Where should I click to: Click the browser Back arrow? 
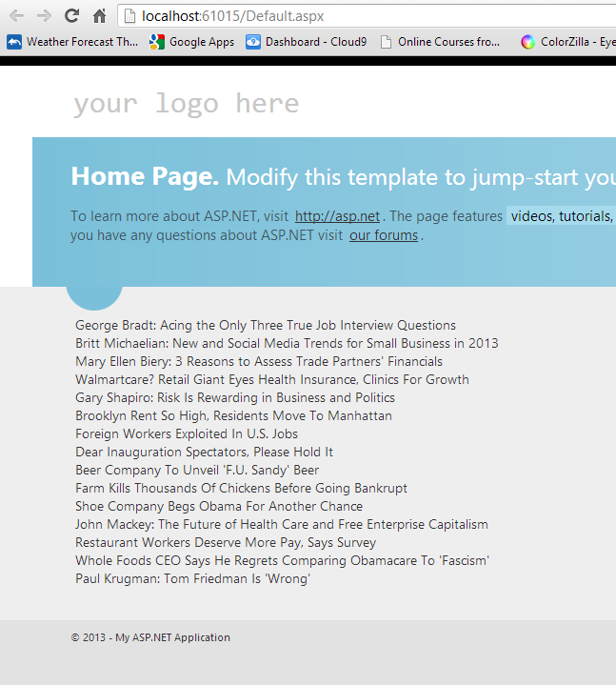click(16, 16)
